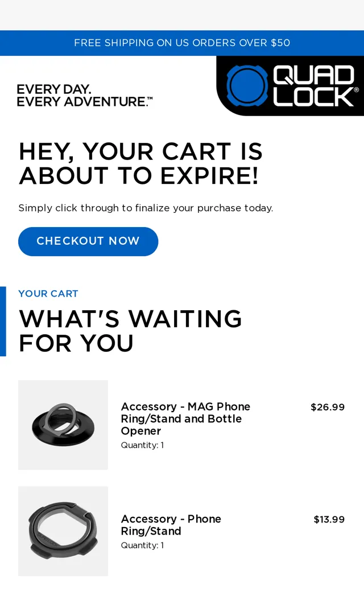Viewport: 364px width, 592px height.
Task: Click the blue Quad Lock circular emblem
Action: click(247, 86)
